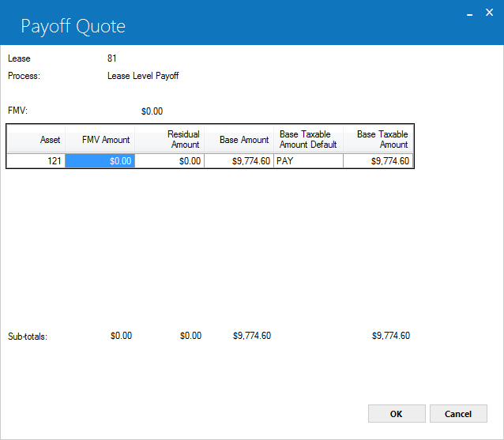Click the FMV value $0.00 above the grid
Viewport: 504px width, 440px height.
[152, 111]
